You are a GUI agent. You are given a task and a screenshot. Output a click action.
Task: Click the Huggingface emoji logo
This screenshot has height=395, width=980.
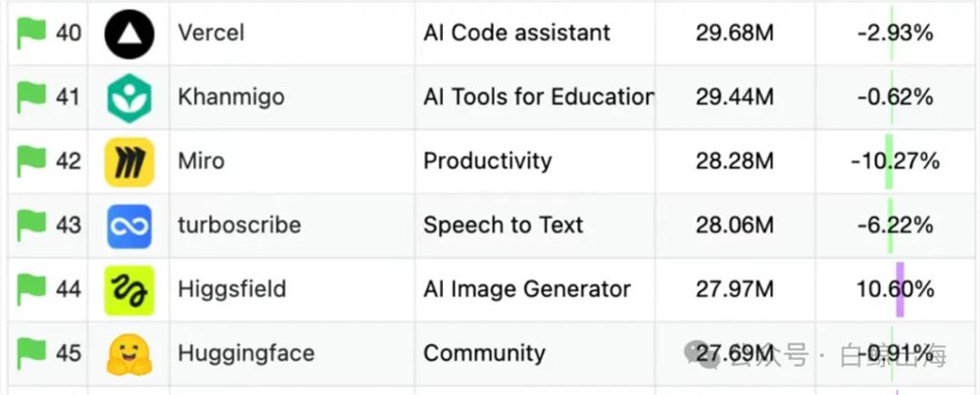[129, 355]
